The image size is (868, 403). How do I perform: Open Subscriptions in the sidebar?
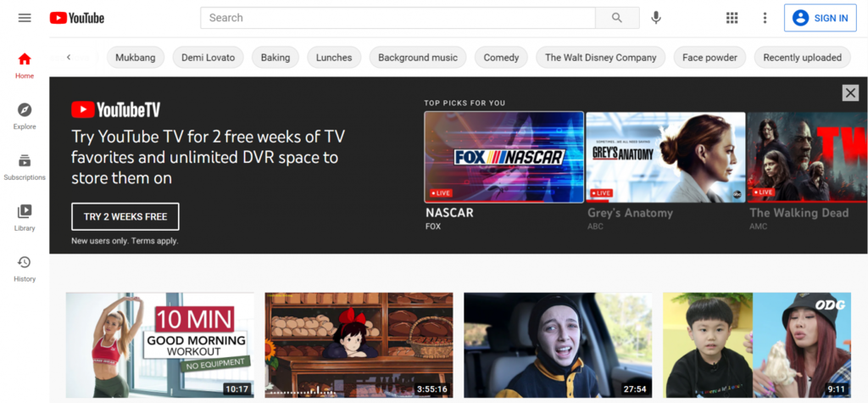click(x=25, y=167)
